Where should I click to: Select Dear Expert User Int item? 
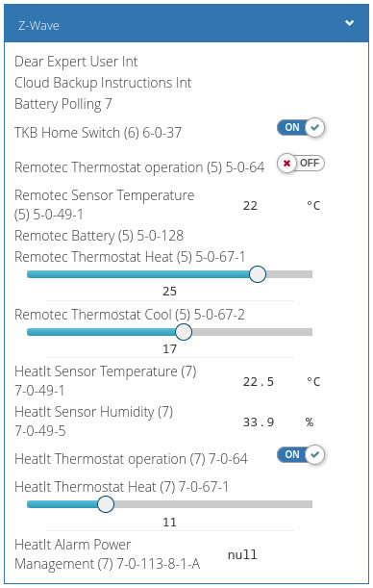[76, 62]
